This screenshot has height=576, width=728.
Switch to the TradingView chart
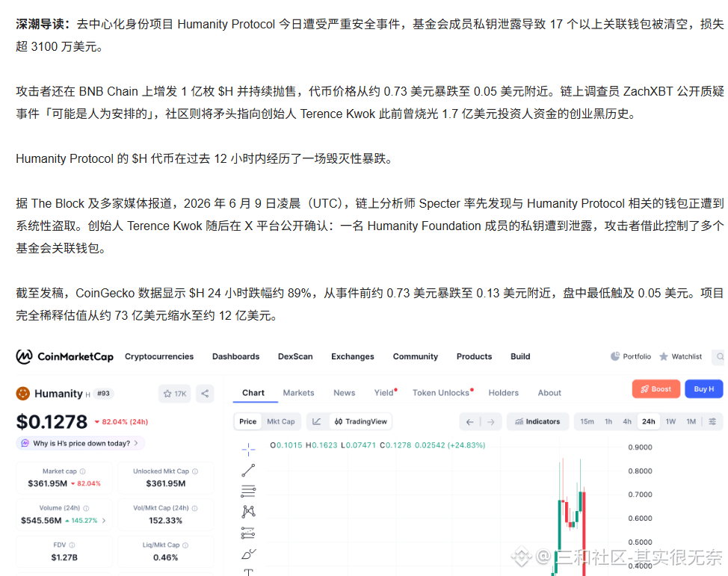[x=361, y=421]
